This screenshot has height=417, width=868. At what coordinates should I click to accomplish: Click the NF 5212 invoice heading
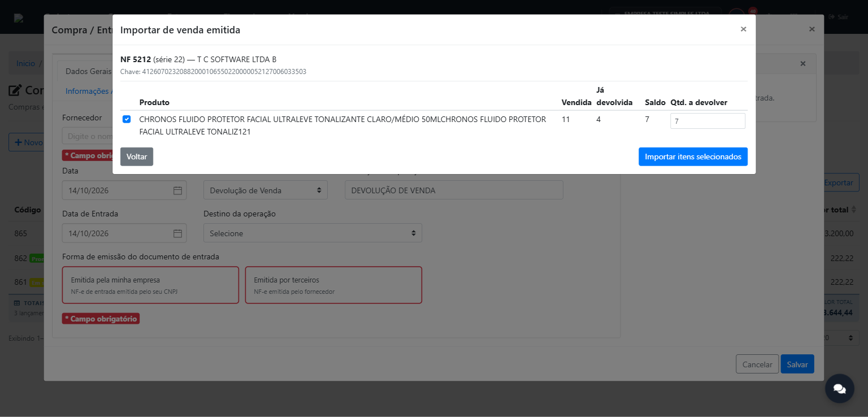click(x=136, y=59)
